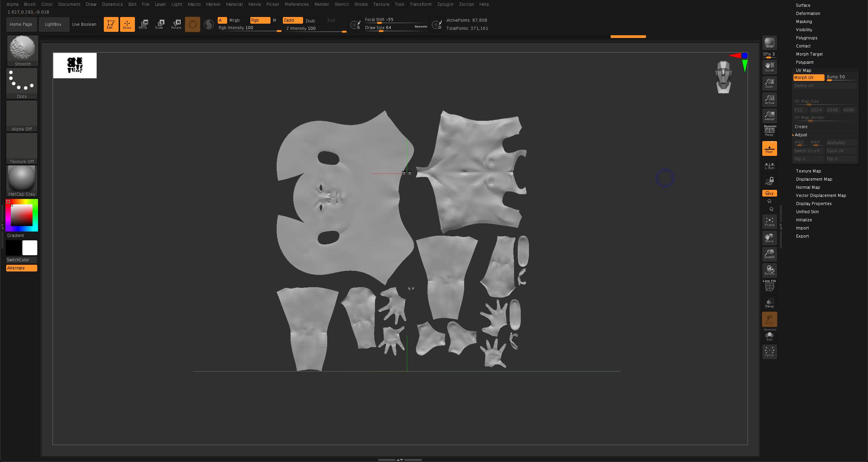Expand the Displacement Map section
Viewport: 868px width, 462px height.
pyautogui.click(x=814, y=179)
